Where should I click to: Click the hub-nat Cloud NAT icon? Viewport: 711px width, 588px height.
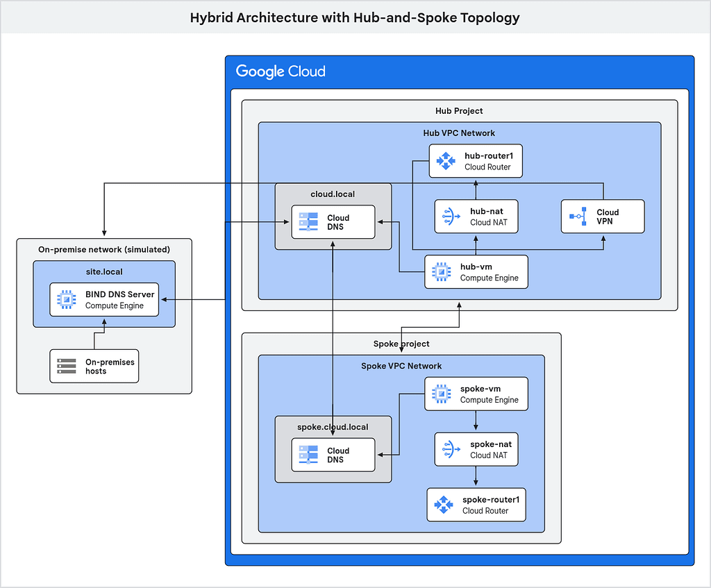(451, 217)
